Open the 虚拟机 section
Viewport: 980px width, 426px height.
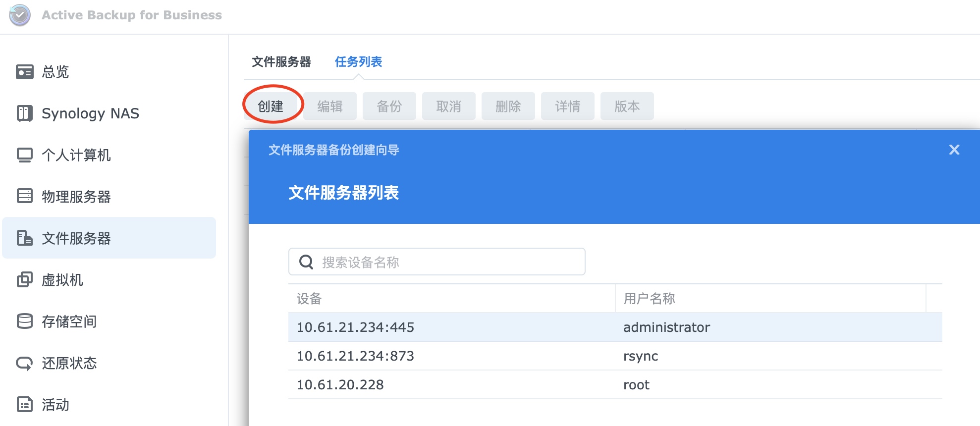click(x=62, y=280)
